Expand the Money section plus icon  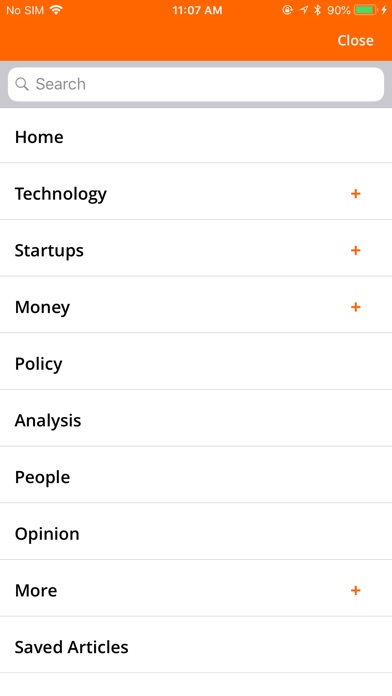click(355, 307)
